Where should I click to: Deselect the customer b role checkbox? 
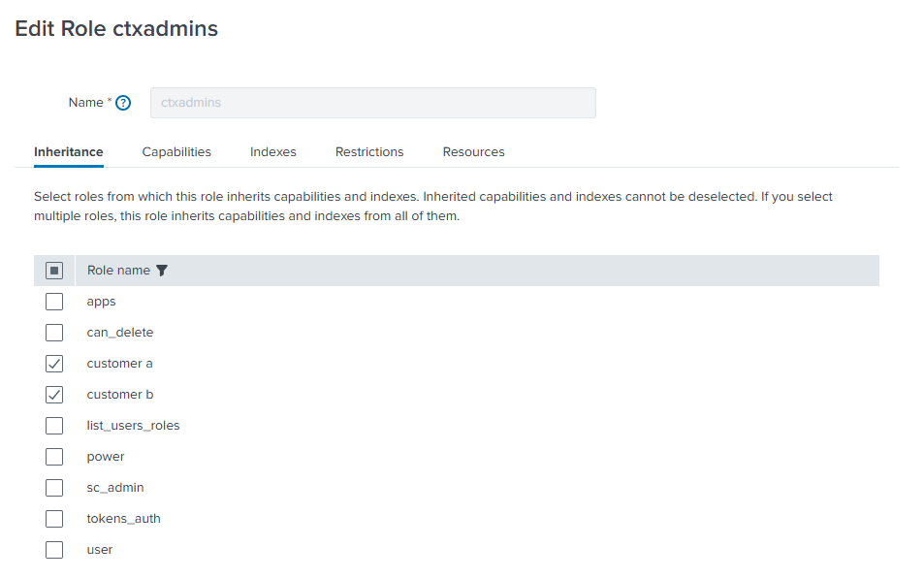[54, 395]
